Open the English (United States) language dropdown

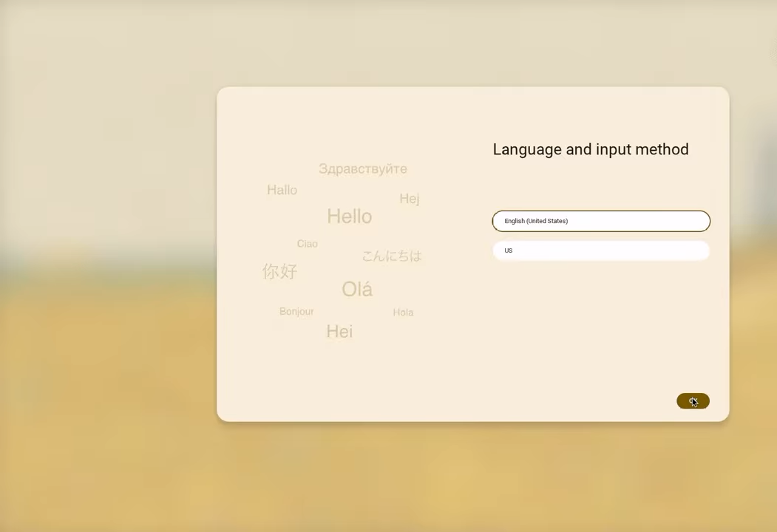pyautogui.click(x=600, y=221)
